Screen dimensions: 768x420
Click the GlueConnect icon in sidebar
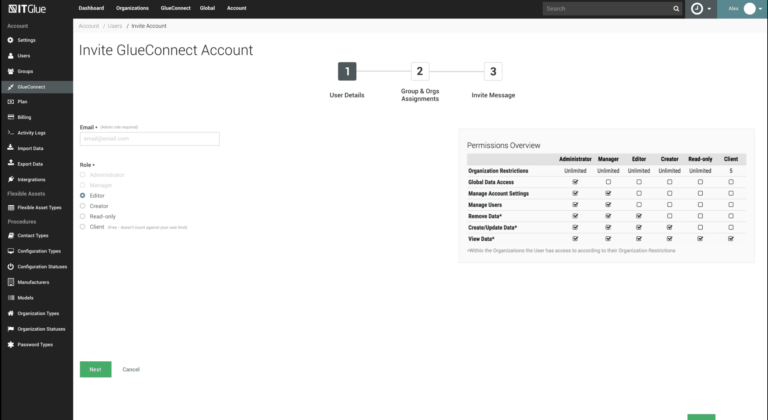10,87
